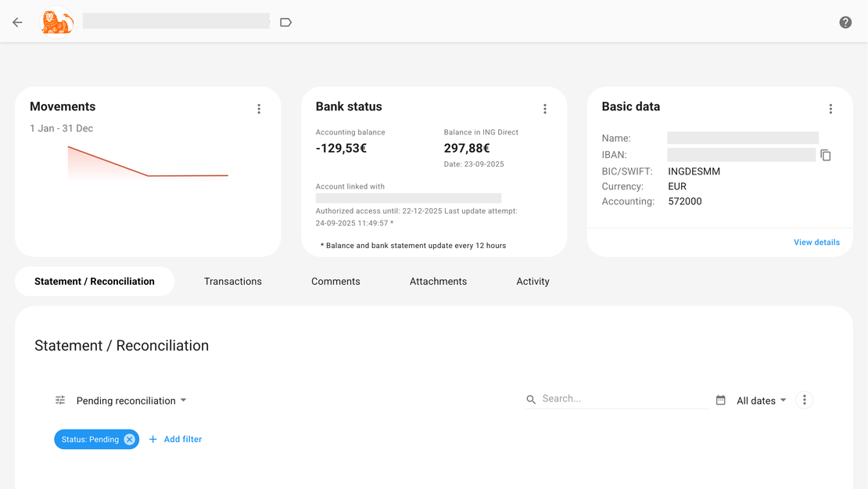Viewport: 868px width, 489px height.
Task: Remove the Status: Pending filter chip
Action: click(130, 440)
